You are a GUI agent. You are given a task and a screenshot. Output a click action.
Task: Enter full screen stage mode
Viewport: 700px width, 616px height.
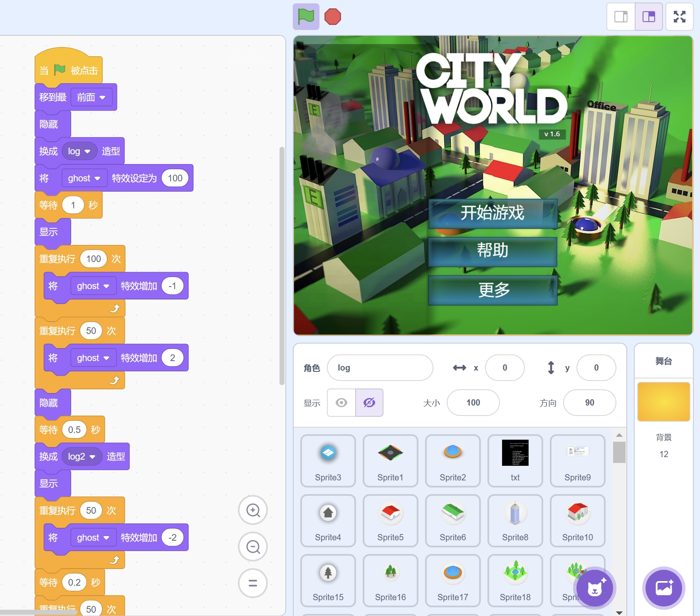click(x=679, y=17)
